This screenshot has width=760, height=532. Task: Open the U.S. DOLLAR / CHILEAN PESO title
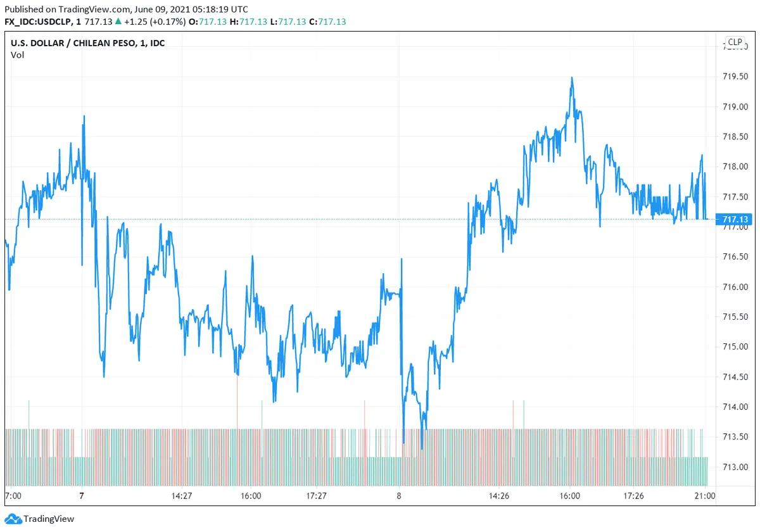87,43
